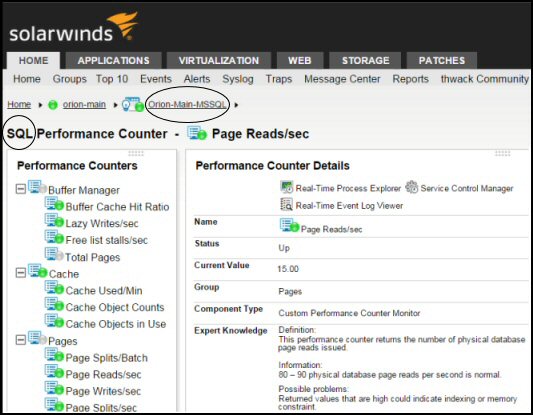The height and width of the screenshot is (415, 533).
Task: Open the Message Center submenu item
Action: tap(342, 79)
